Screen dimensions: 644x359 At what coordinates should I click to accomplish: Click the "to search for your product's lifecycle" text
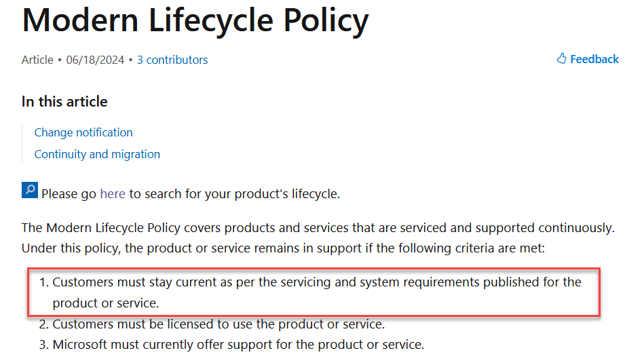coord(234,193)
